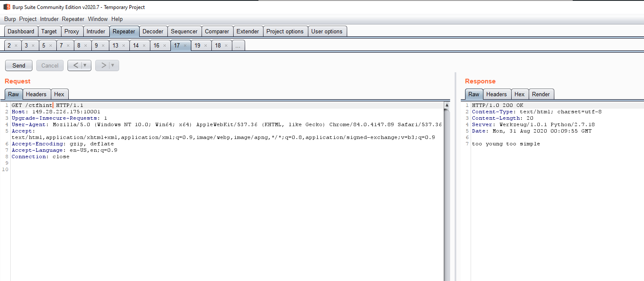The width and height of the screenshot is (644, 281).
Task: Click the Cancel button
Action: point(50,65)
